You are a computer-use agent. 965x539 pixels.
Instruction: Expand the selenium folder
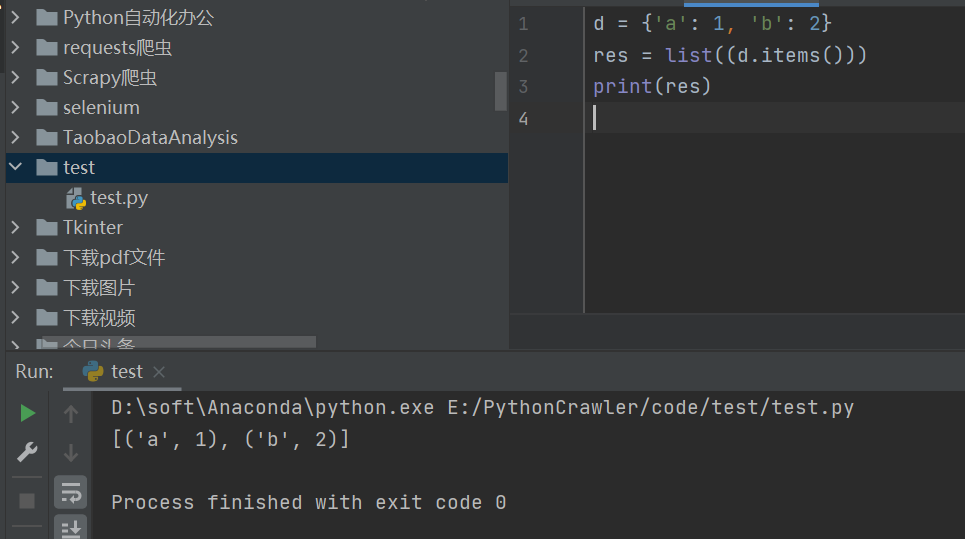coord(15,107)
